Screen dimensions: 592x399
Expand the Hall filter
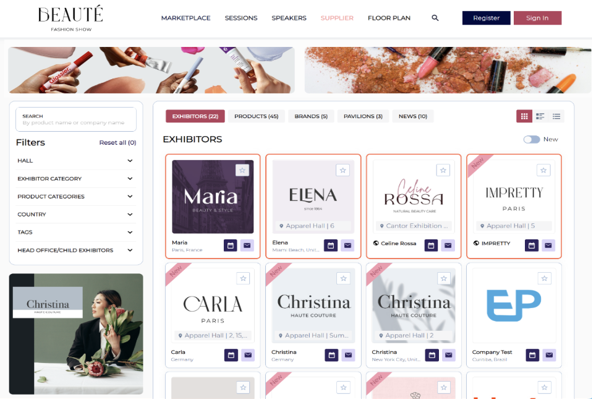pos(75,161)
